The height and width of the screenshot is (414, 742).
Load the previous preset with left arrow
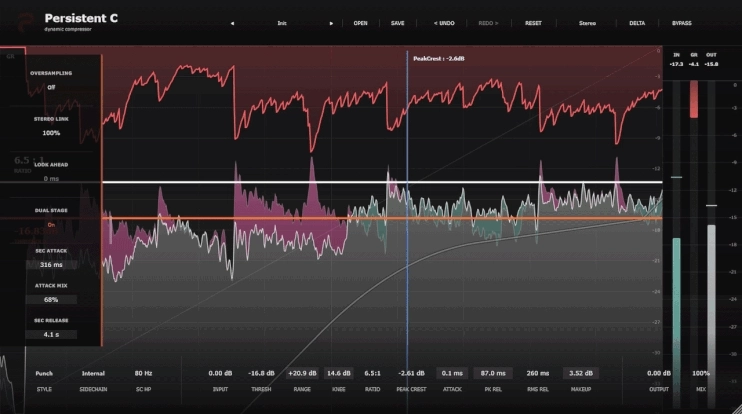point(232,23)
